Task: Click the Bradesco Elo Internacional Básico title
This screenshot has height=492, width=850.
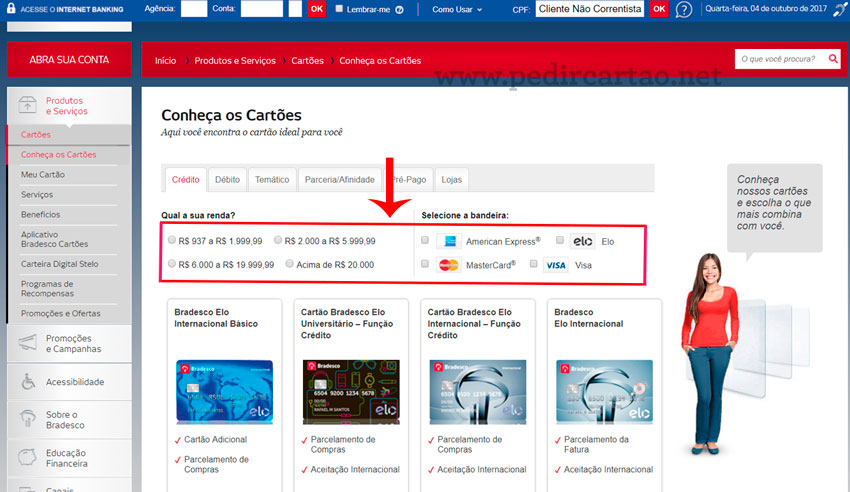Action: point(216,318)
